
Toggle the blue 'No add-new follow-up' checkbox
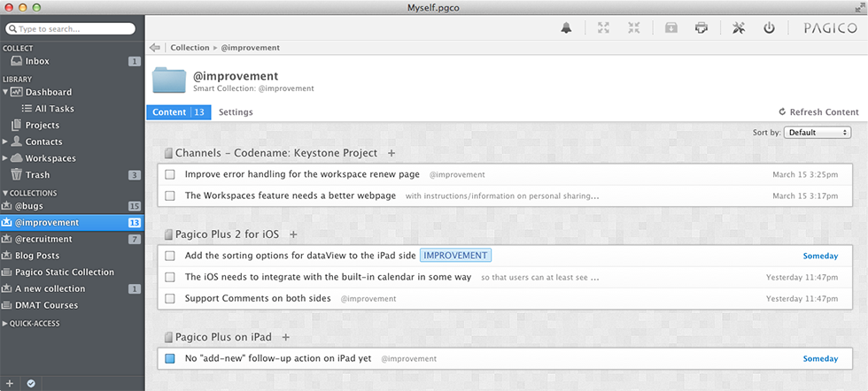170,358
